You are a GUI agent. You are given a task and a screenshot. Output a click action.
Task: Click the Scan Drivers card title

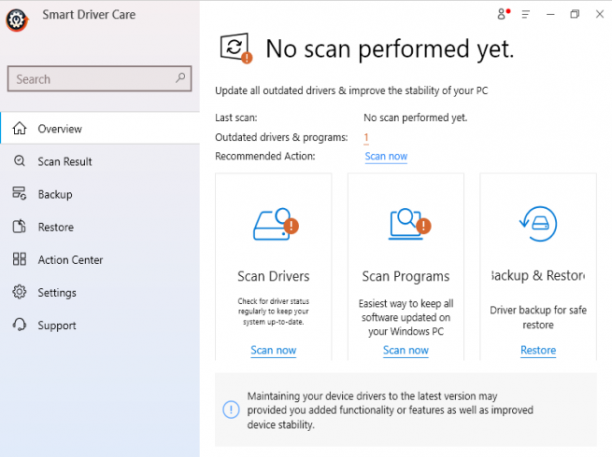[273, 276]
